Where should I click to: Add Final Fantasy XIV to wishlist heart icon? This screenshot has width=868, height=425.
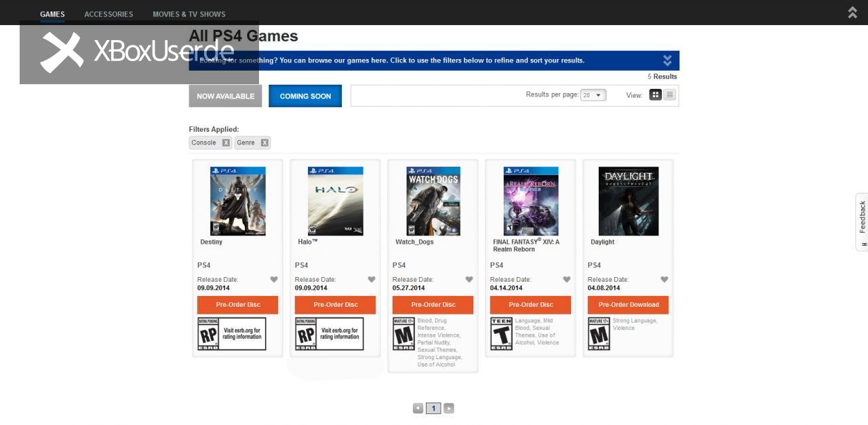pyautogui.click(x=567, y=280)
